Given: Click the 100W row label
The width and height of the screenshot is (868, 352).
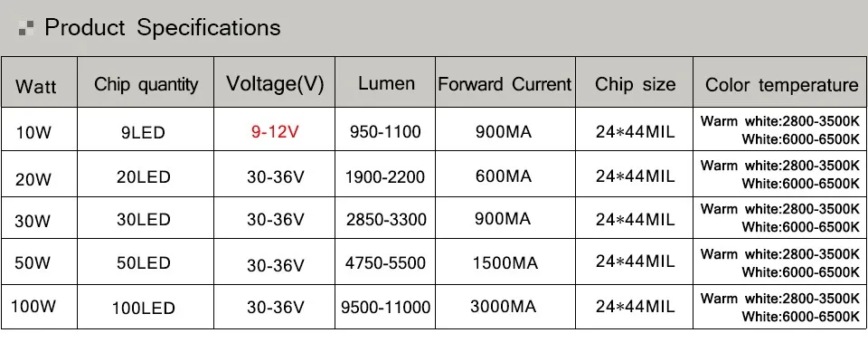Looking at the screenshot, I should (x=33, y=306).
